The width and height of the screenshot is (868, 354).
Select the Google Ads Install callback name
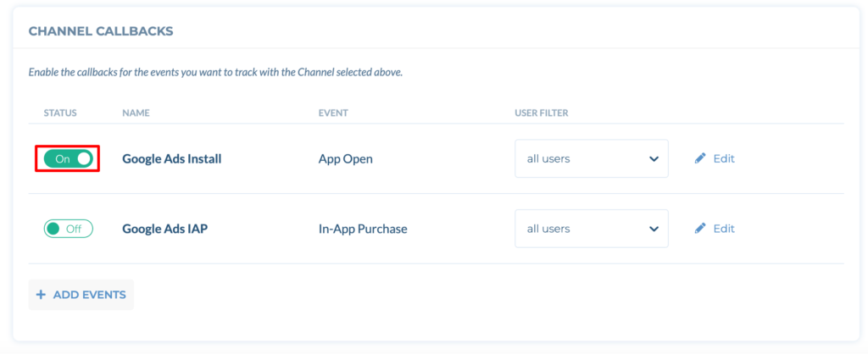(x=171, y=158)
